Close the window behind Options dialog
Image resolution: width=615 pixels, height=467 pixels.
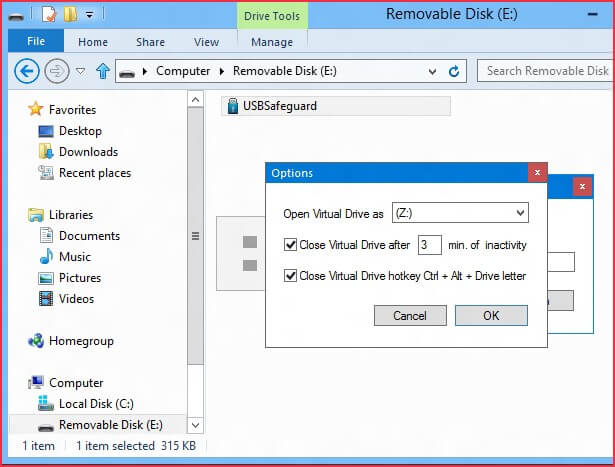pos(582,187)
